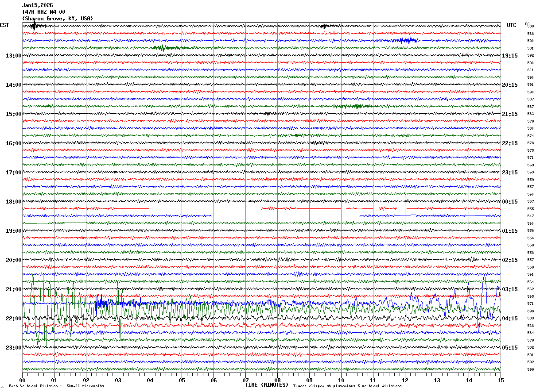The width and height of the screenshot is (536, 392).
Task: Click minute tick label 08 on the axis
Action: (277, 380)
